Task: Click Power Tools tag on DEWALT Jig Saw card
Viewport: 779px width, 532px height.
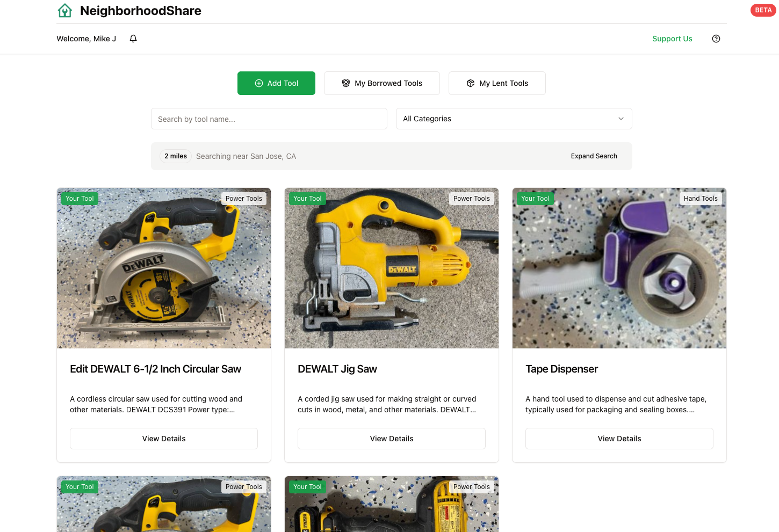Action: [472, 199]
